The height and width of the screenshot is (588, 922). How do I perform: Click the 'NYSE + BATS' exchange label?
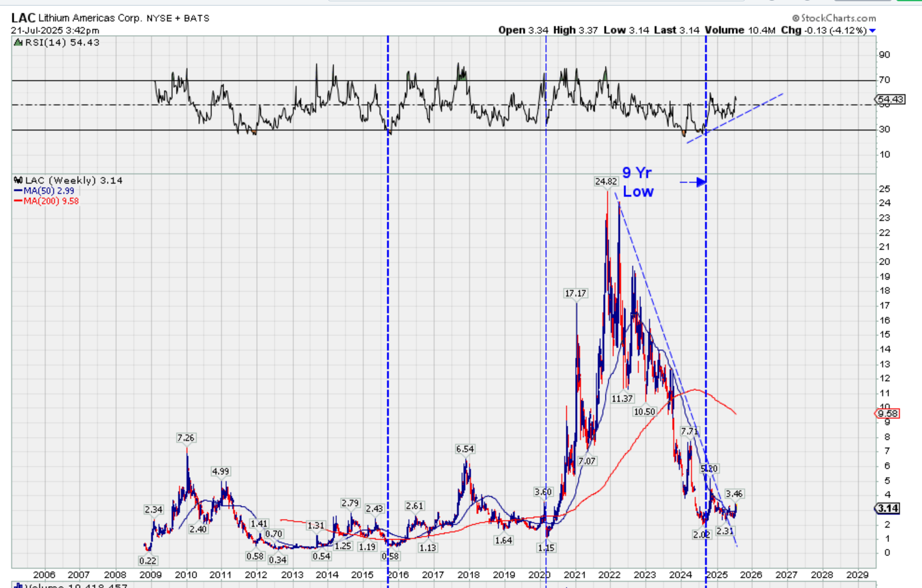pos(178,18)
